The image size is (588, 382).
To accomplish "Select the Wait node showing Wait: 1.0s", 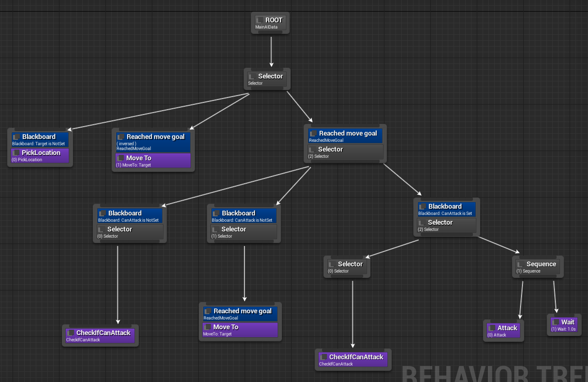I will coord(564,324).
